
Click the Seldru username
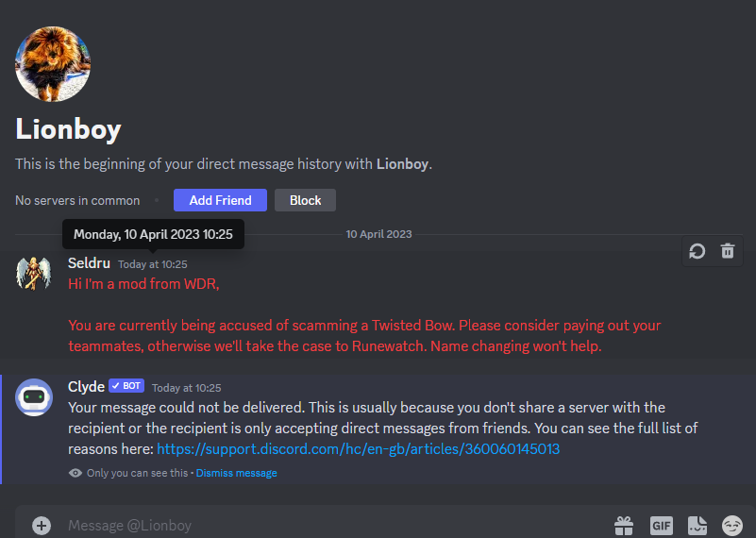pyautogui.click(x=89, y=263)
